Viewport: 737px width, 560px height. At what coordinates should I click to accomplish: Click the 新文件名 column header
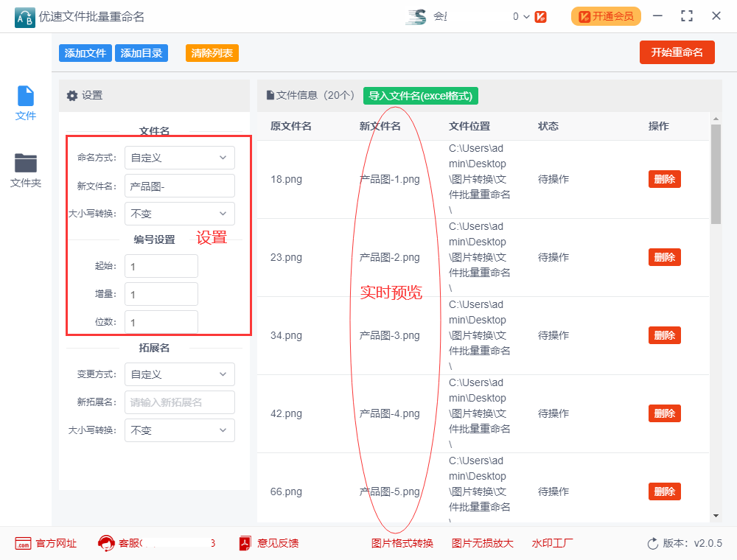click(380, 126)
